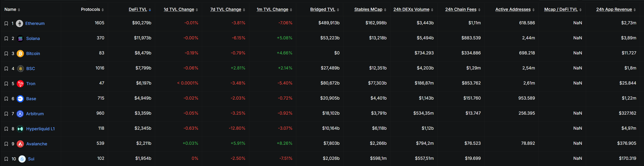Bookmark the Avalanche row
This screenshot has width=644, height=166.
pos(6,144)
